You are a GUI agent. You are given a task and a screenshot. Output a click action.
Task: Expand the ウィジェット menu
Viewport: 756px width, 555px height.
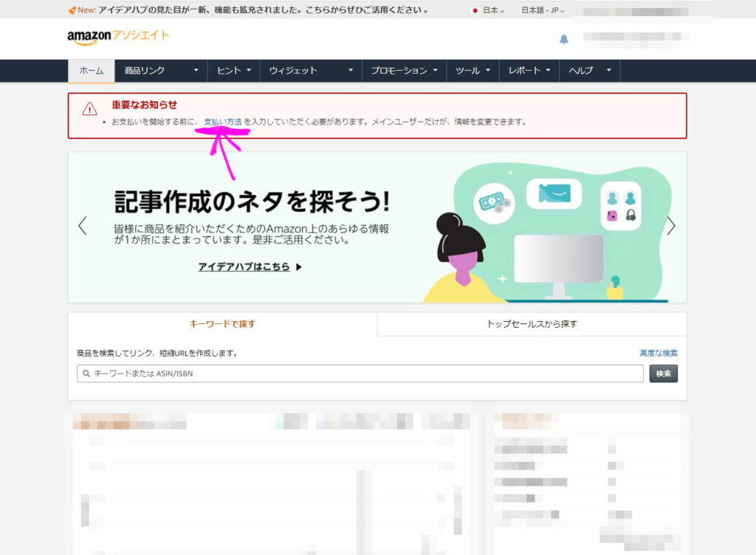click(311, 71)
